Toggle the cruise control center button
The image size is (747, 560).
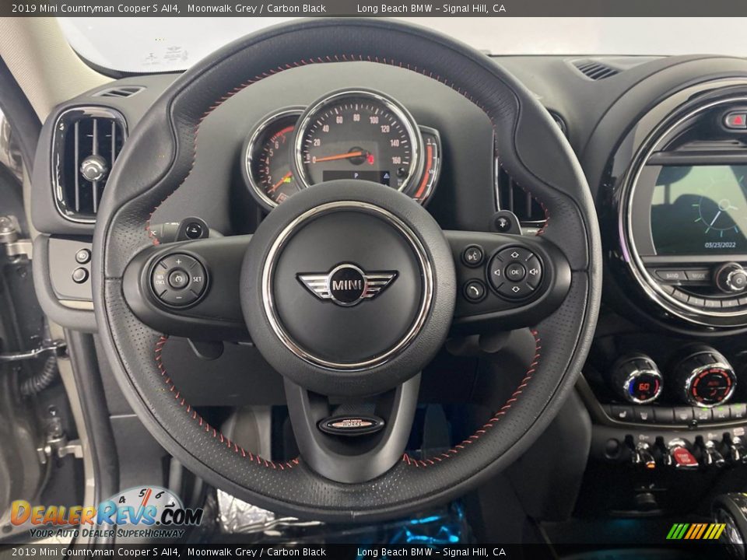point(179,279)
